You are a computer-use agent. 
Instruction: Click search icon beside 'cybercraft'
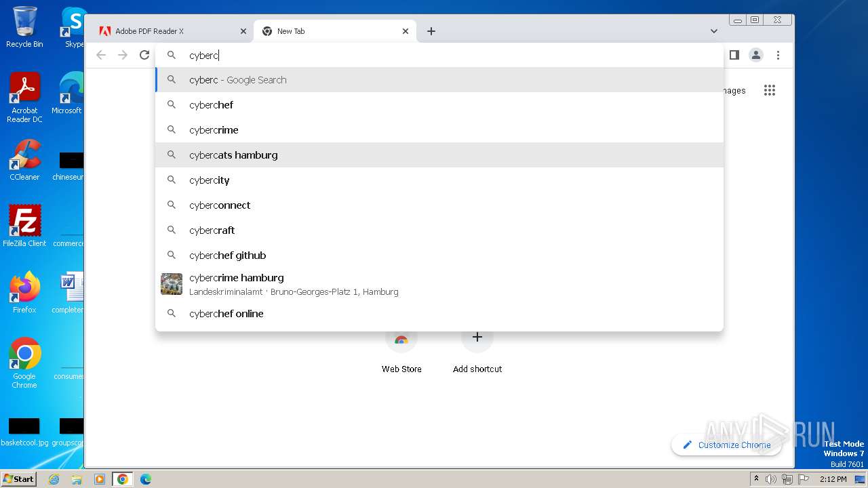[x=172, y=230]
